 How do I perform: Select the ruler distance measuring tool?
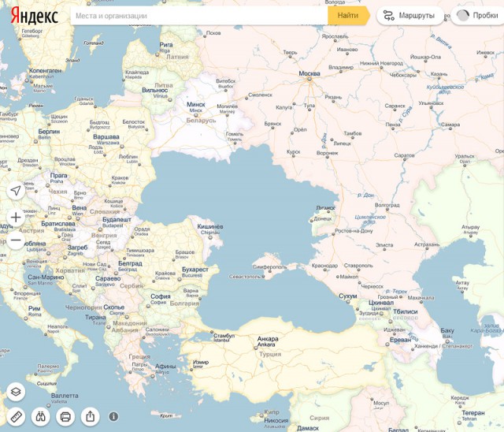[17, 415]
